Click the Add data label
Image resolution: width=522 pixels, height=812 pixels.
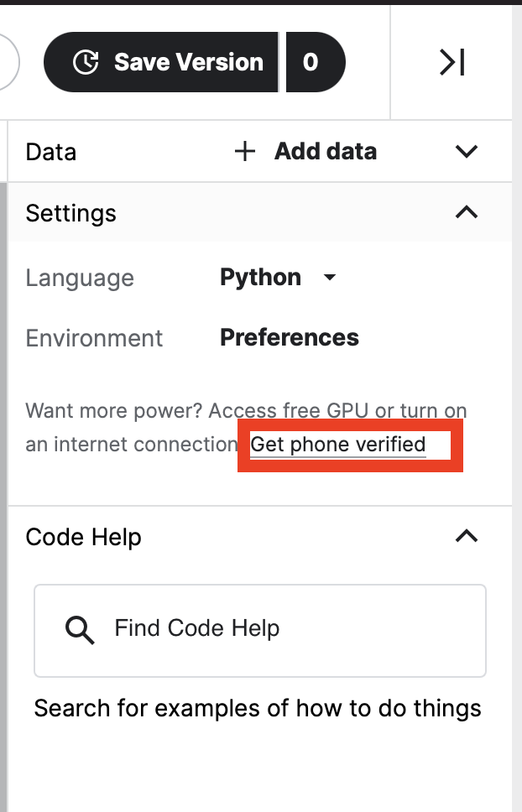(x=326, y=152)
